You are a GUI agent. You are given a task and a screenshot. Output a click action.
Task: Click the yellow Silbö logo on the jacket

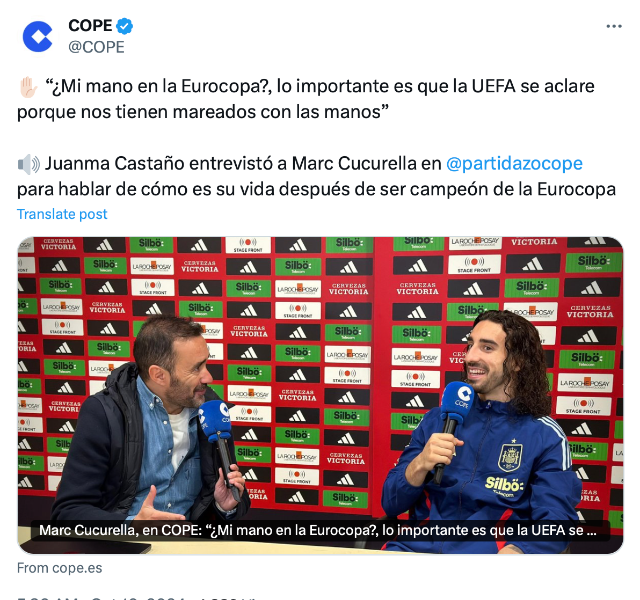point(504,484)
